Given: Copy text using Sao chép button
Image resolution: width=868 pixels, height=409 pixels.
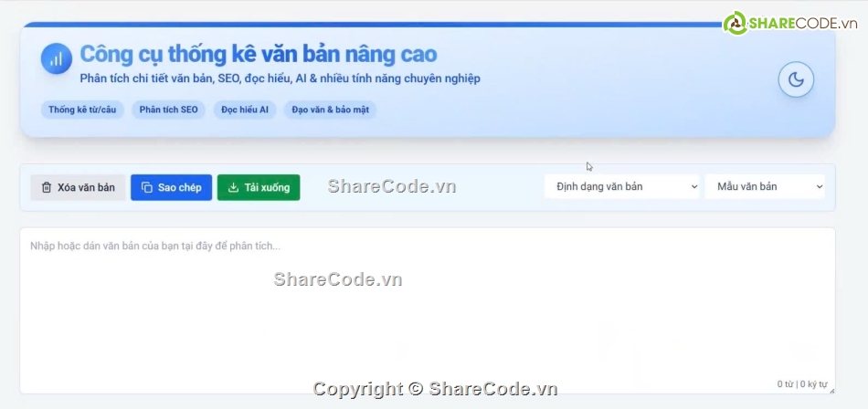Looking at the screenshot, I should pyautogui.click(x=171, y=188).
